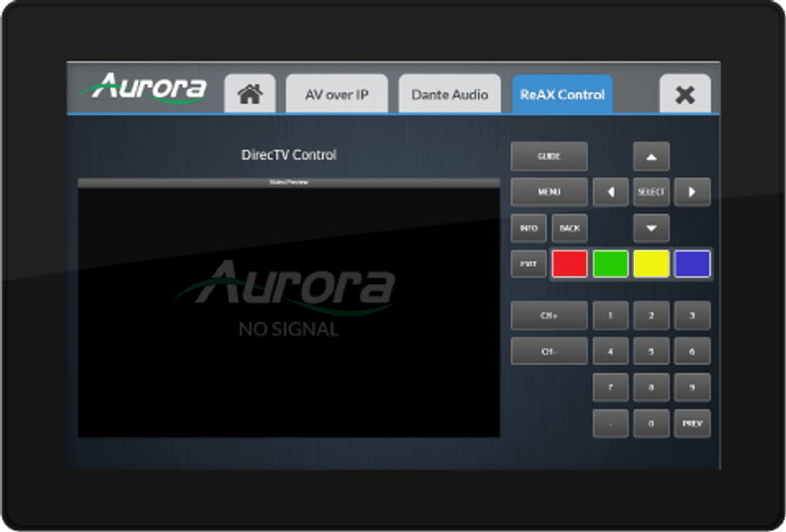Image resolution: width=786 pixels, height=532 pixels.
Task: Tap number 0 on the keypad
Action: click(652, 424)
